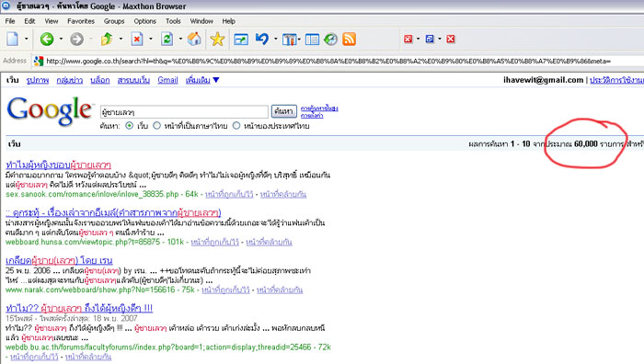The width and height of the screenshot is (644, 364).
Task: Open the Gmail link
Action: tap(167, 80)
